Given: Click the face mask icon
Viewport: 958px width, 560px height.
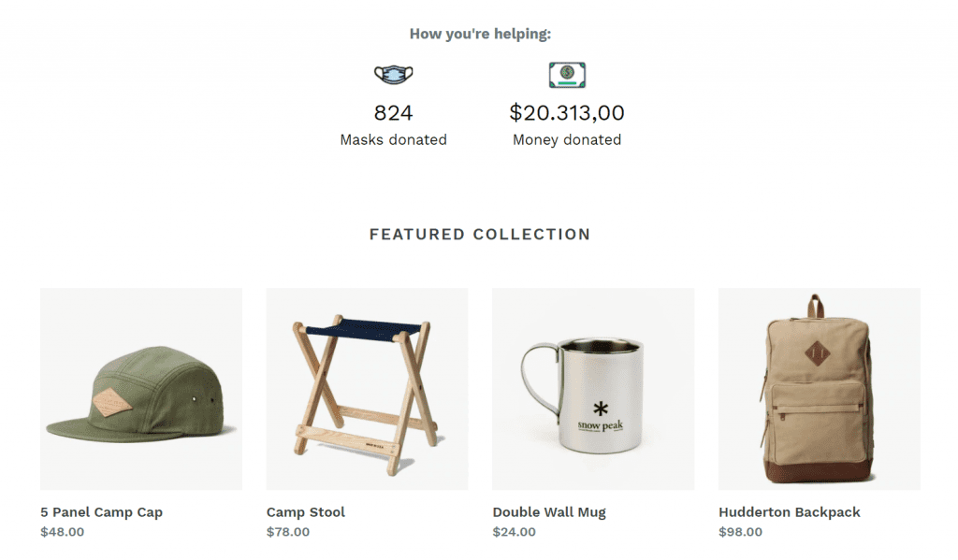Looking at the screenshot, I should coord(393,74).
